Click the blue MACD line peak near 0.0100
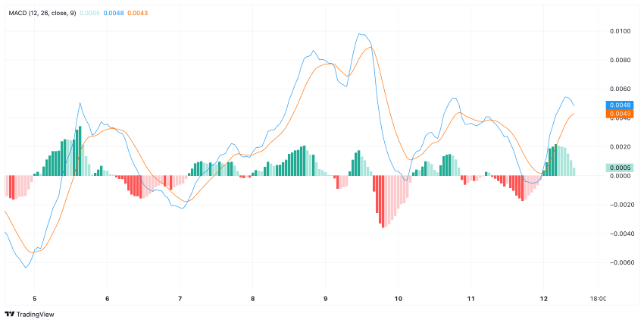Image resolution: width=644 pixels, height=323 pixels. point(359,33)
